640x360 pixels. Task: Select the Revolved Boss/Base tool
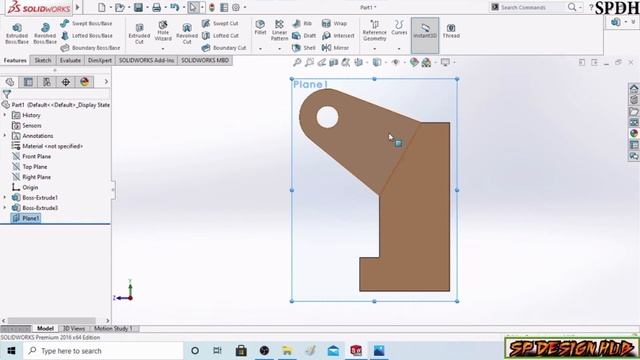(x=45, y=33)
